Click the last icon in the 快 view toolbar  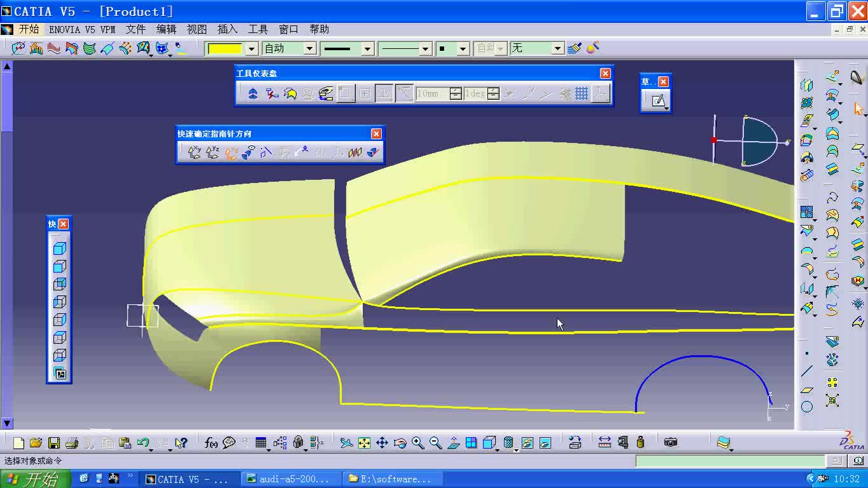tap(60, 374)
